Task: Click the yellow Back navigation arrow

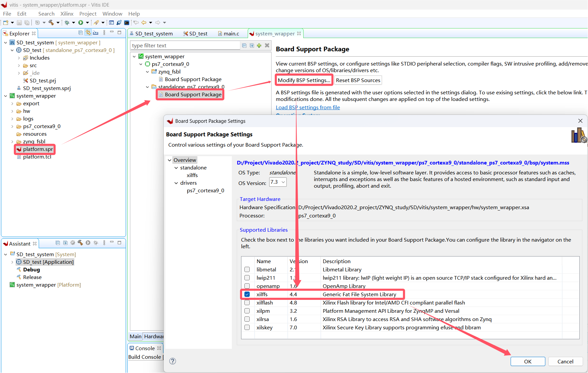Action: 144,23
